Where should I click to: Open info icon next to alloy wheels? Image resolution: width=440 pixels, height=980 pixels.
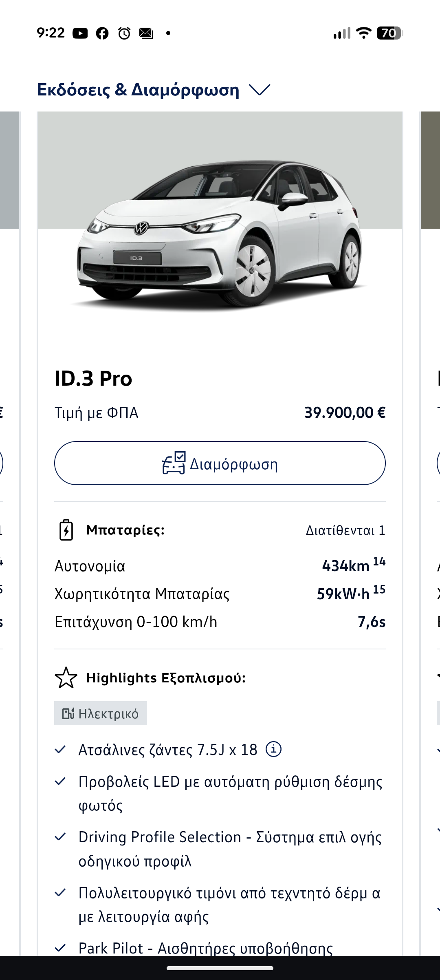point(273,749)
